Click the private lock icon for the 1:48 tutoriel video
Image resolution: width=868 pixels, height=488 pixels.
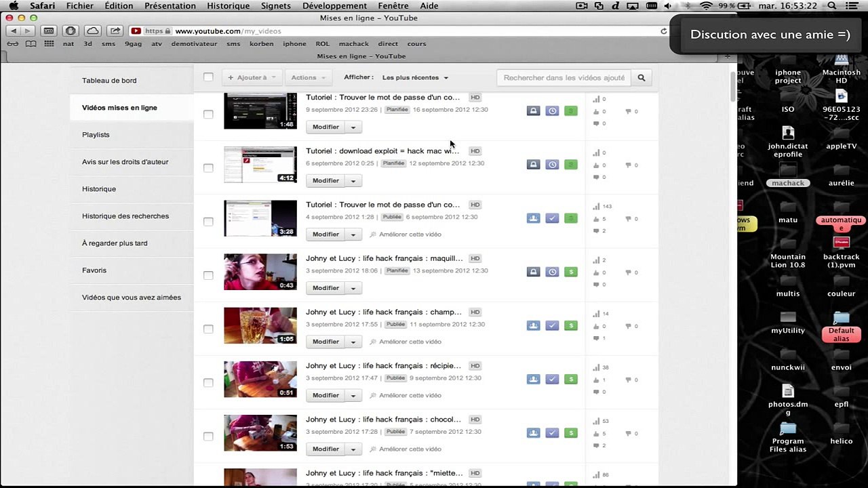click(x=533, y=110)
